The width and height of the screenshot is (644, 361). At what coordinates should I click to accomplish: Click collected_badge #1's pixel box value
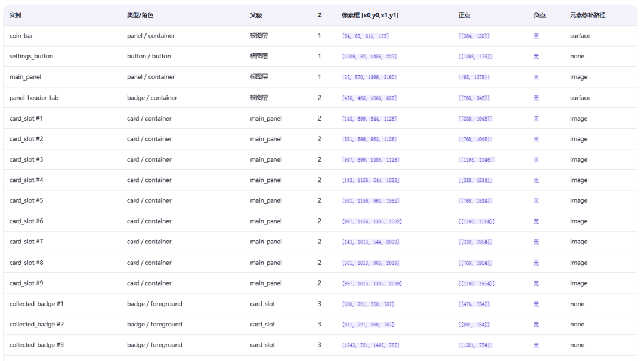[x=369, y=304]
